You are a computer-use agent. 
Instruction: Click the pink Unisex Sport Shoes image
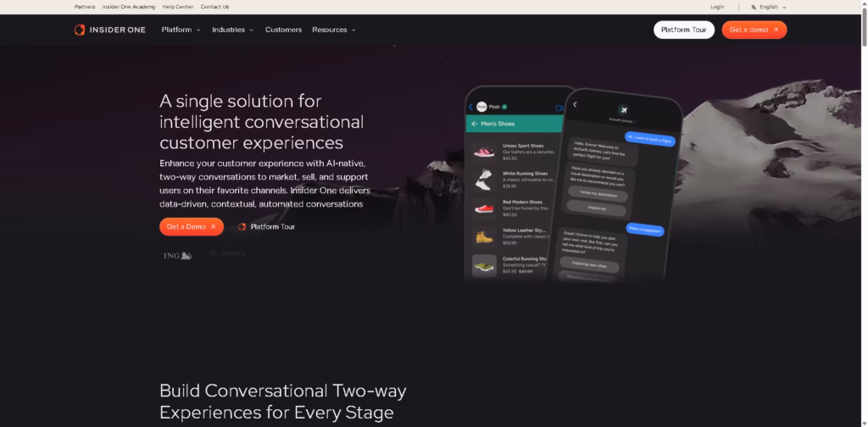[484, 152]
